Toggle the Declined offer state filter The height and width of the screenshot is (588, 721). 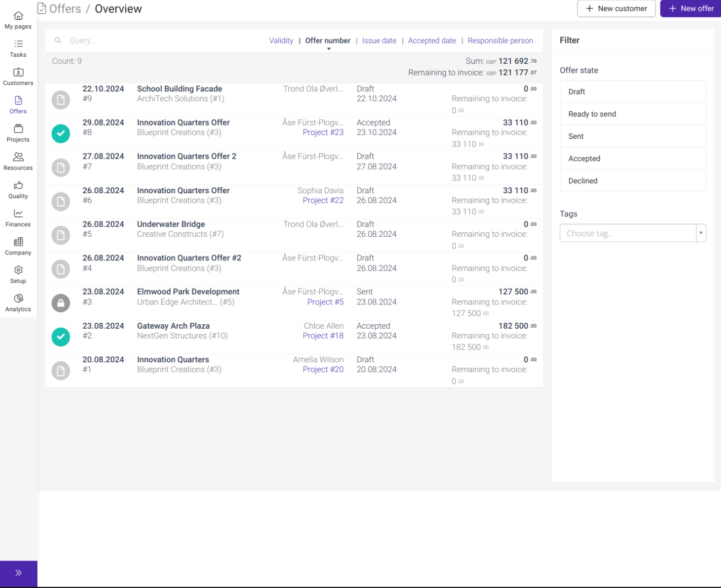pos(632,181)
